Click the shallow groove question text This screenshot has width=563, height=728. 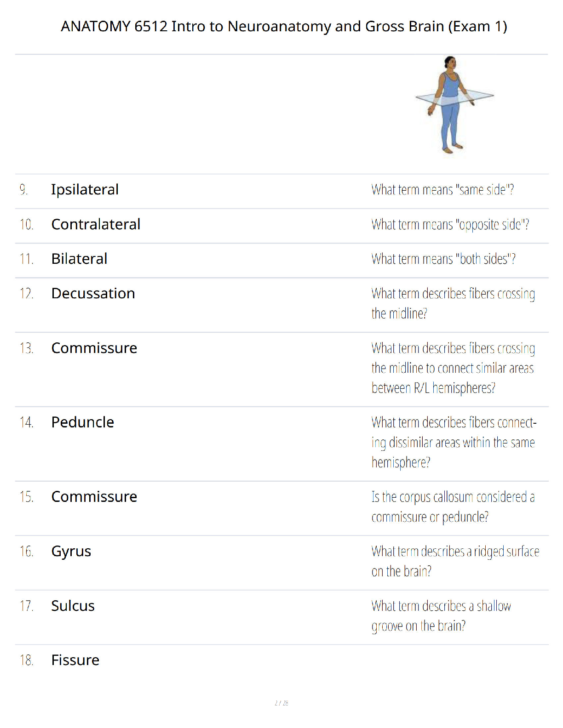[x=441, y=616]
